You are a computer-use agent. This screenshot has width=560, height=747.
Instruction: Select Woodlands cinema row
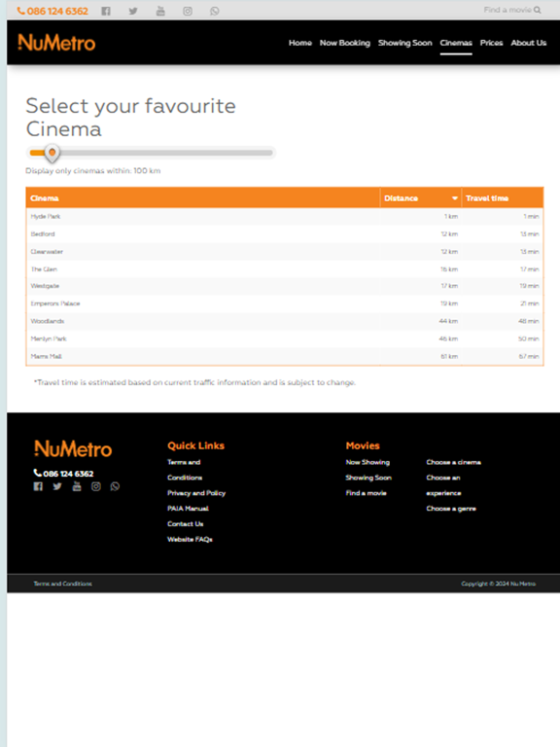coord(284,321)
